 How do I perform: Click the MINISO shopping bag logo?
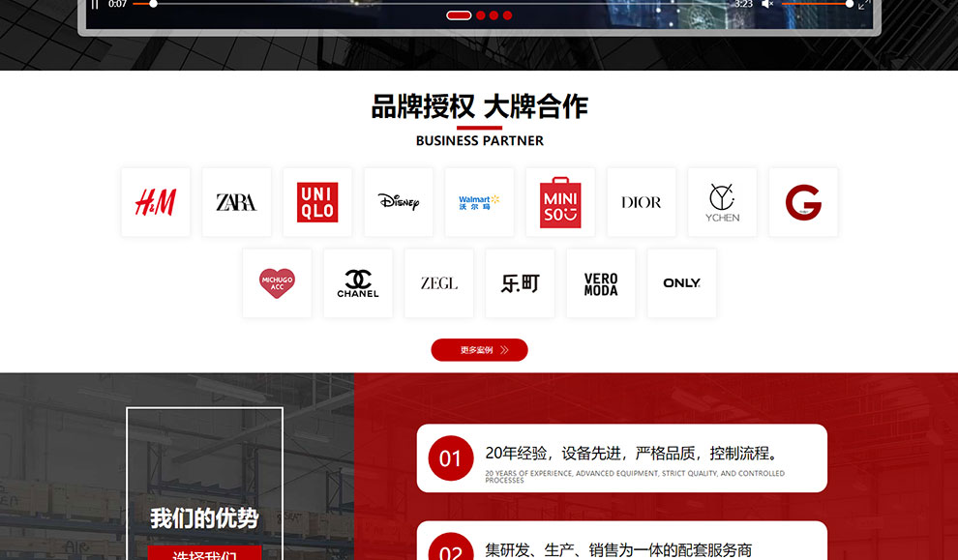(560, 202)
